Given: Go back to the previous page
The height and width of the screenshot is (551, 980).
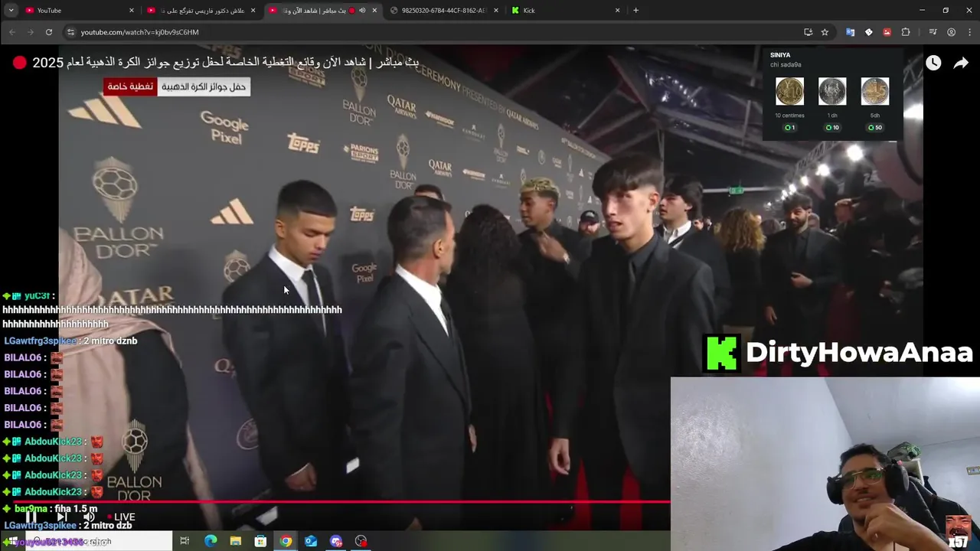Looking at the screenshot, I should [12, 32].
